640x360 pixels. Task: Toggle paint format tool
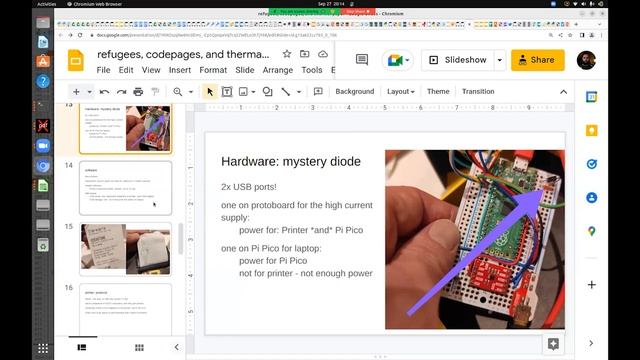[x=155, y=92]
